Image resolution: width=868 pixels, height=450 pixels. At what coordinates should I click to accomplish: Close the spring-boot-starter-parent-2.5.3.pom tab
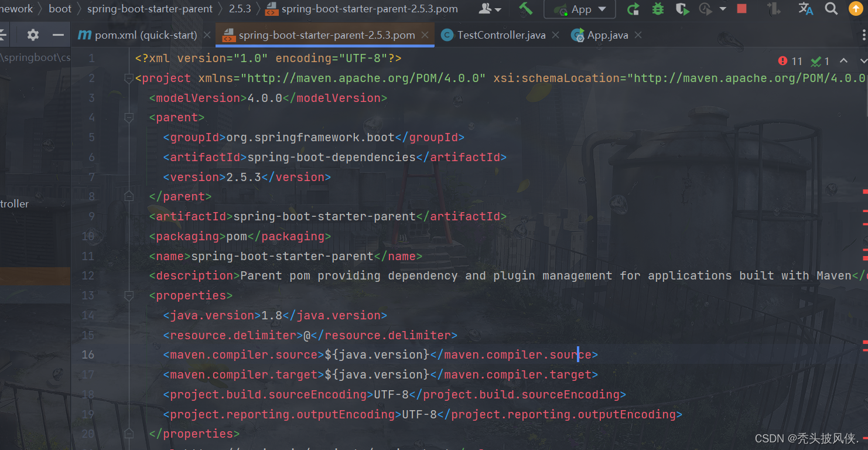[425, 35]
